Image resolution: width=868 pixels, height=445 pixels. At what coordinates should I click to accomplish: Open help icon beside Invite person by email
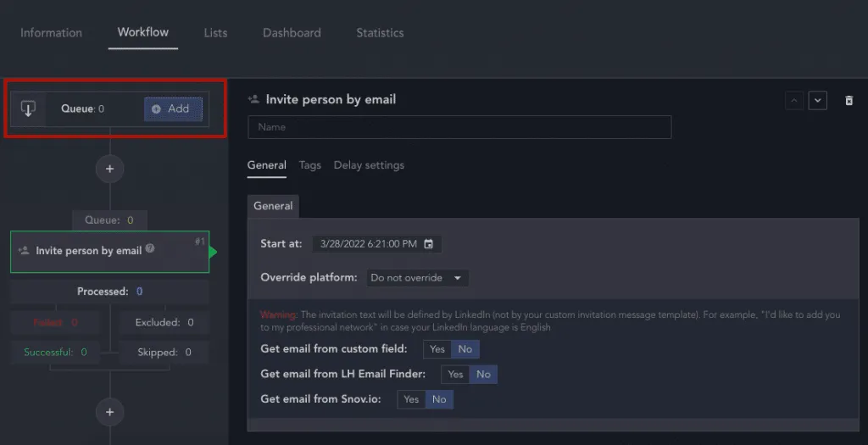coord(150,249)
